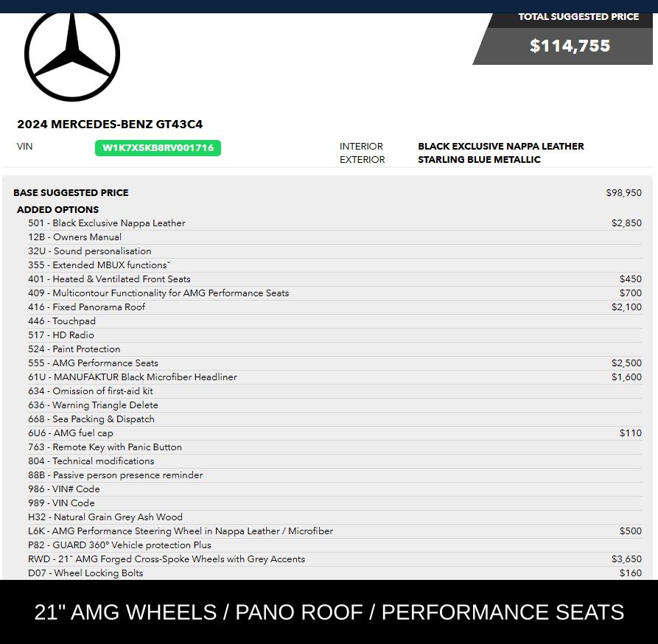The width and height of the screenshot is (658, 644).
Task: Select the H32 Natural Grain Grey Ash Wood row
Action: pyautogui.click(x=335, y=517)
